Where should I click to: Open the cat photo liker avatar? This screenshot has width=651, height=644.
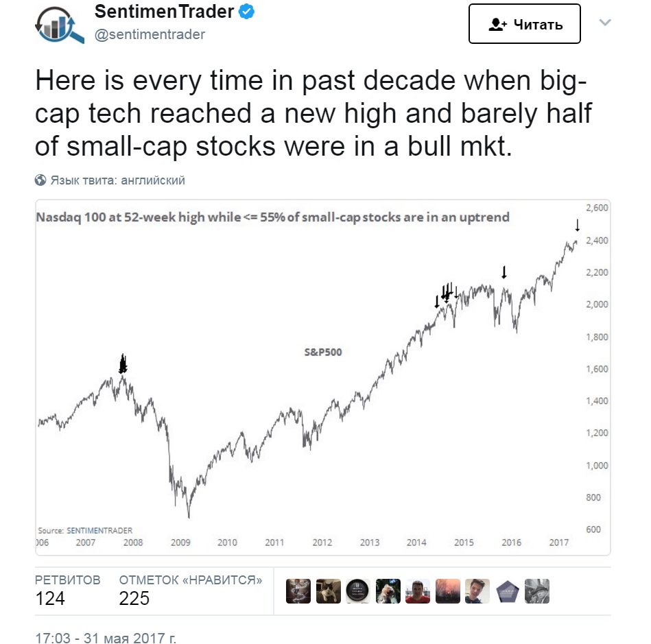(x=328, y=591)
